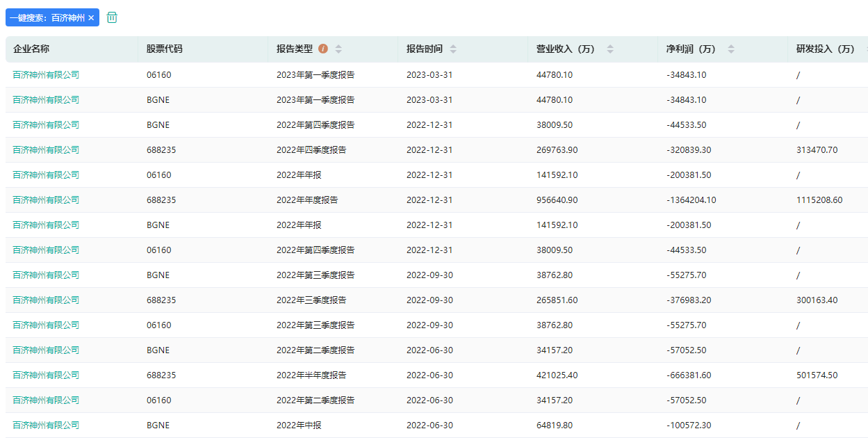The image size is (868, 438).
Task: Click date 2022-09-30 in 2022年三季度报告 row
Action: [429, 300]
